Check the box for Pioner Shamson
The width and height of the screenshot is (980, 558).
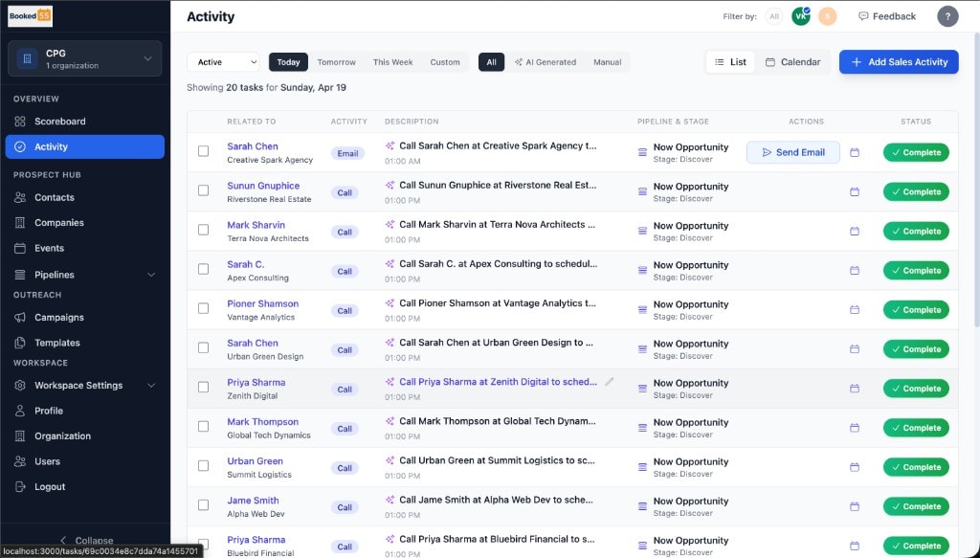203,309
